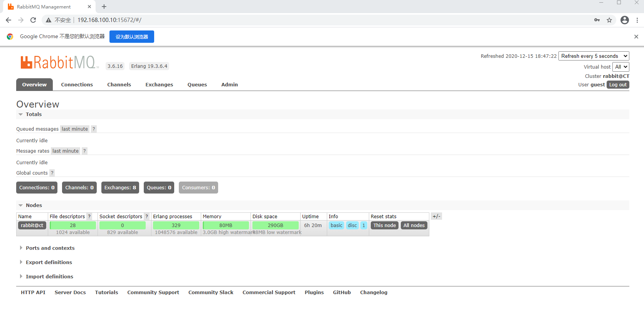Click help icon for Socket descriptors column
This screenshot has height=335, width=644.
(146, 217)
